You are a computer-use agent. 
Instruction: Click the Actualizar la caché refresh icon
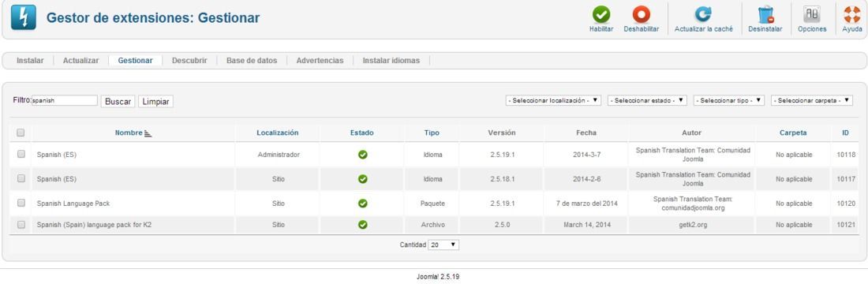703,14
